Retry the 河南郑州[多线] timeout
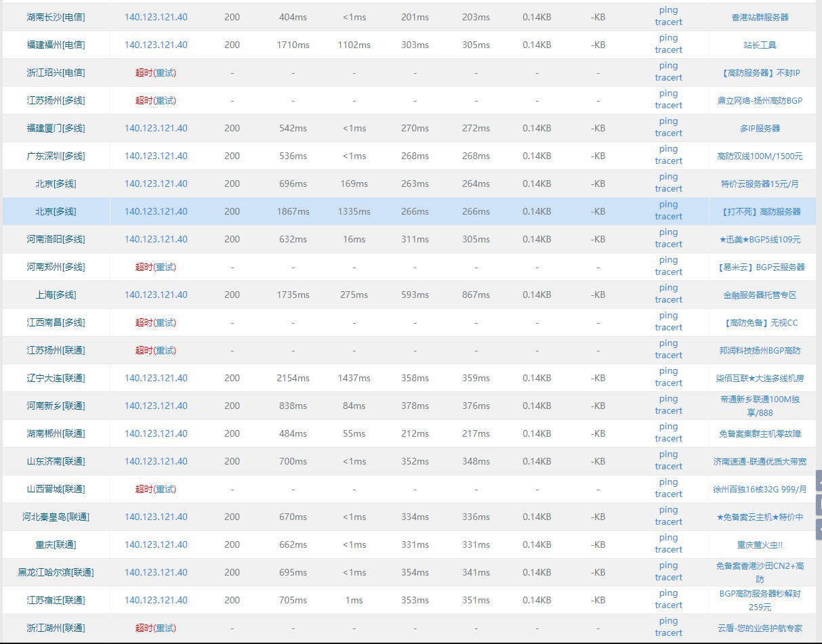 pyautogui.click(x=165, y=267)
